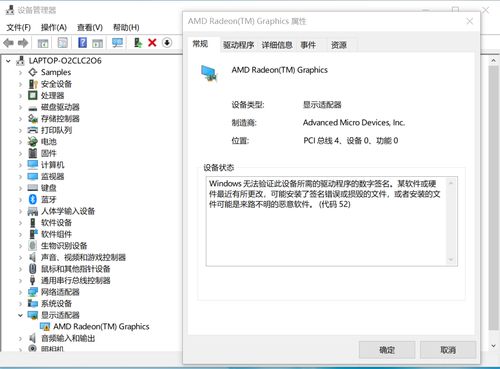Expand the 蓝牙 tree node
500x369 pixels.
coord(20,200)
